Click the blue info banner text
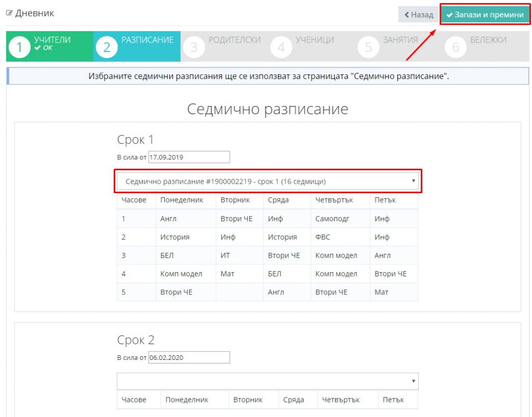Image resolution: width=532 pixels, height=417 pixels. [x=269, y=76]
